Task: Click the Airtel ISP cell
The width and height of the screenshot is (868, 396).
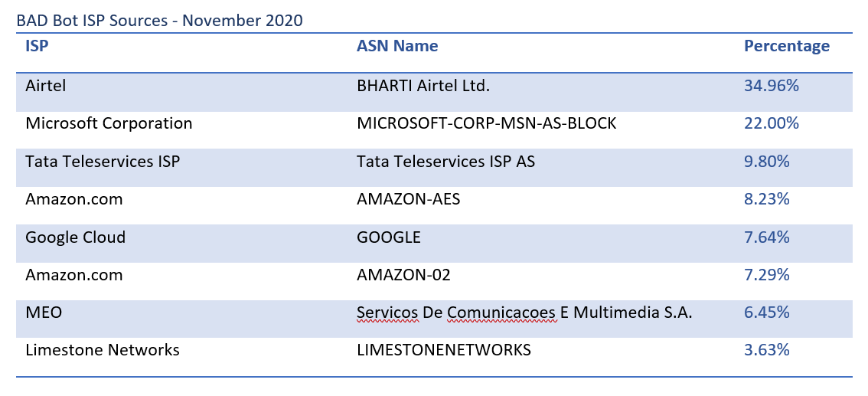Action: point(45,86)
